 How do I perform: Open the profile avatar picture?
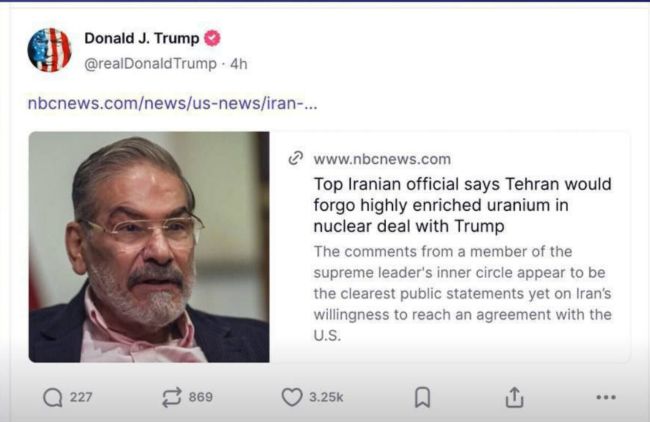pyautogui.click(x=50, y=50)
